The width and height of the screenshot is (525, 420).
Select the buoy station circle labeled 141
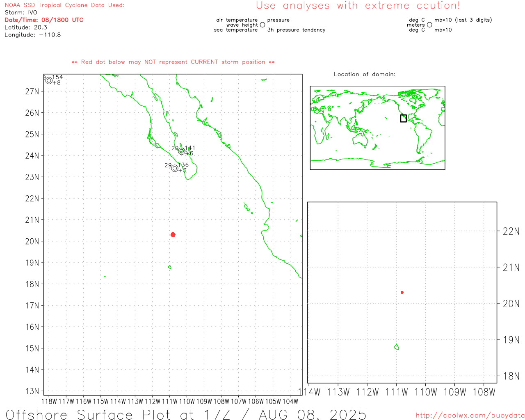[x=182, y=151]
